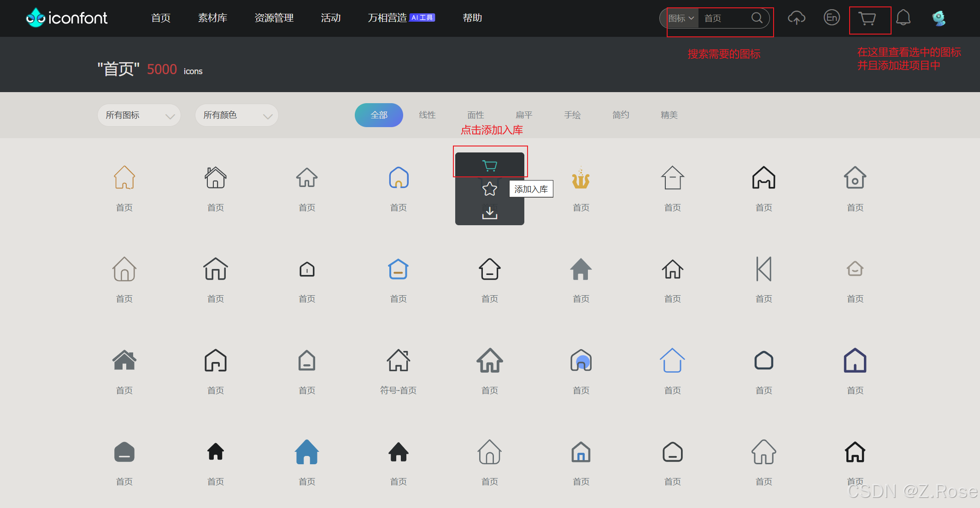
Task: Click the download icon on the hovered icon
Action: pos(489,212)
